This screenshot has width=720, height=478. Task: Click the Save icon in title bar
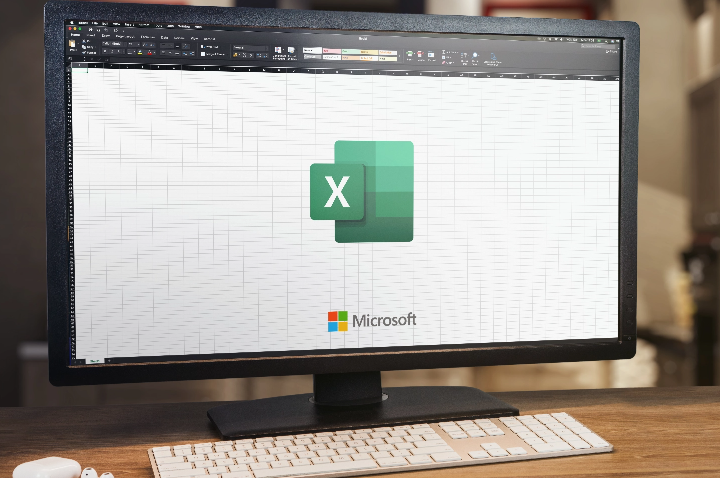pyautogui.click(x=90, y=29)
